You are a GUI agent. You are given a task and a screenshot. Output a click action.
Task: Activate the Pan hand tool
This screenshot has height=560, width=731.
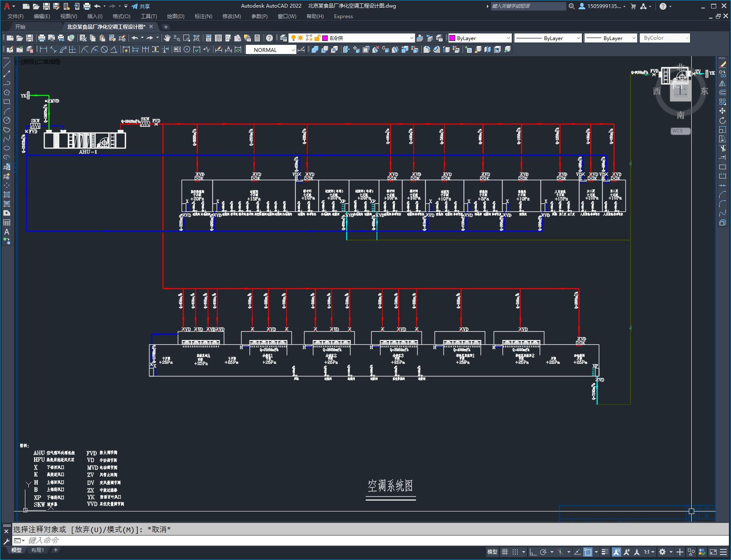pos(167,38)
